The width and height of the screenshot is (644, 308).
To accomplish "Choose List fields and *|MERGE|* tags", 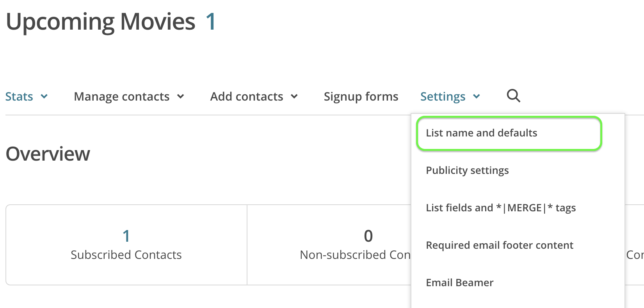I will (501, 208).
